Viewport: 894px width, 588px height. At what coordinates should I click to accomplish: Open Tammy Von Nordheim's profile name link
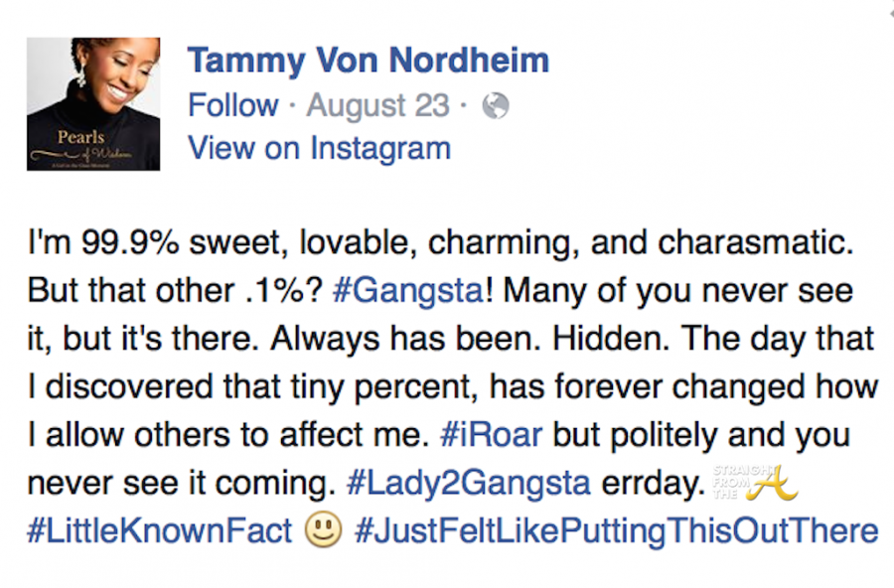coord(369,62)
